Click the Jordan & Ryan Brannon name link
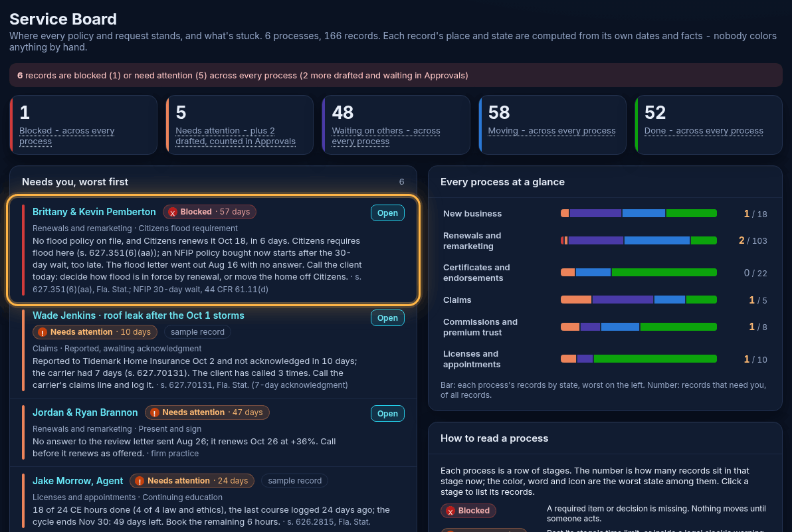 click(85, 412)
